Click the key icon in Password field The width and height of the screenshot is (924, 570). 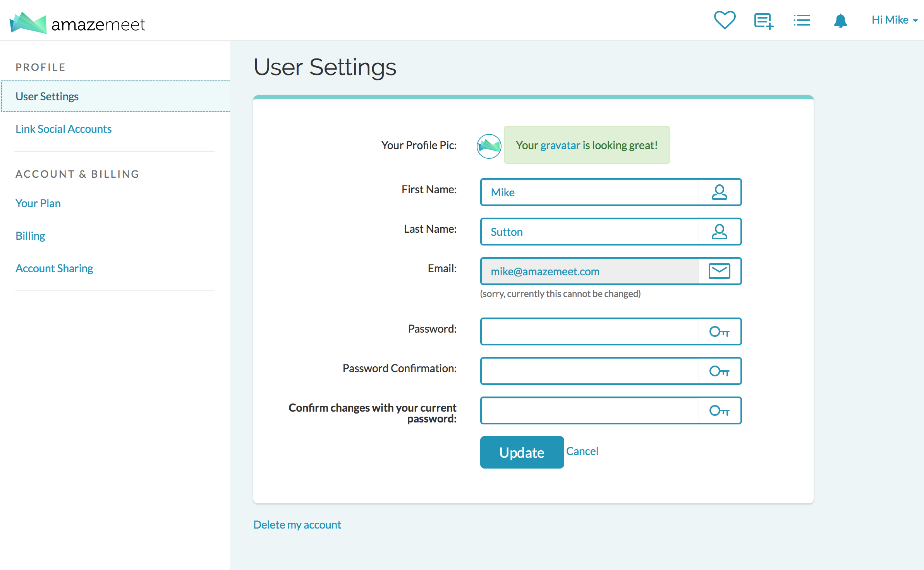pyautogui.click(x=719, y=331)
